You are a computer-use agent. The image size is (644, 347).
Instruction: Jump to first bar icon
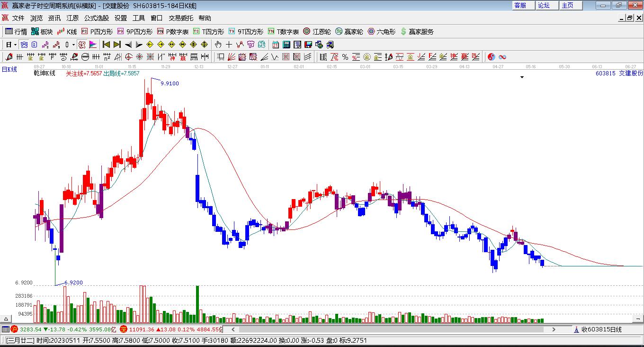pos(106,45)
